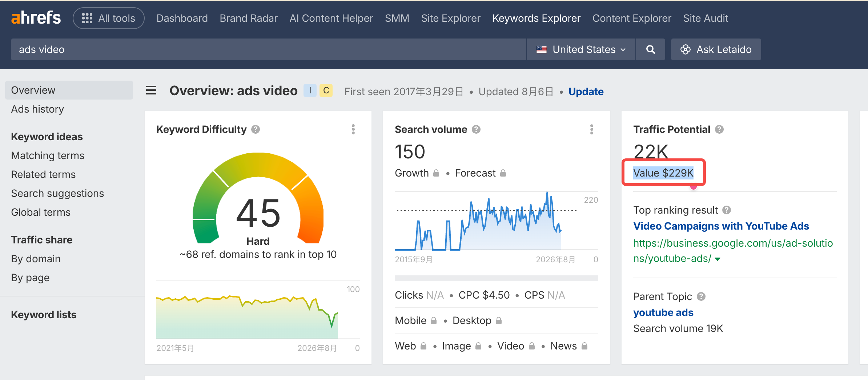Switch to Site Explorer
This screenshot has height=380, width=868.
pyautogui.click(x=451, y=18)
